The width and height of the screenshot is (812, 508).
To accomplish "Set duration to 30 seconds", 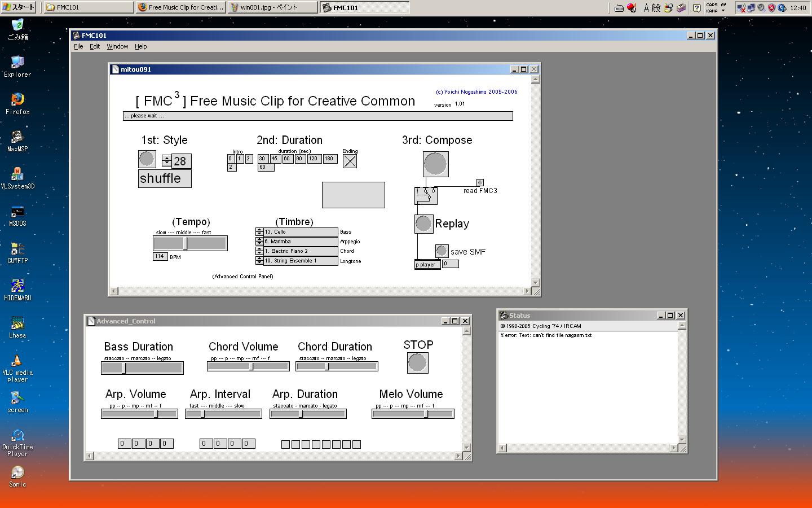I will 262,159.
